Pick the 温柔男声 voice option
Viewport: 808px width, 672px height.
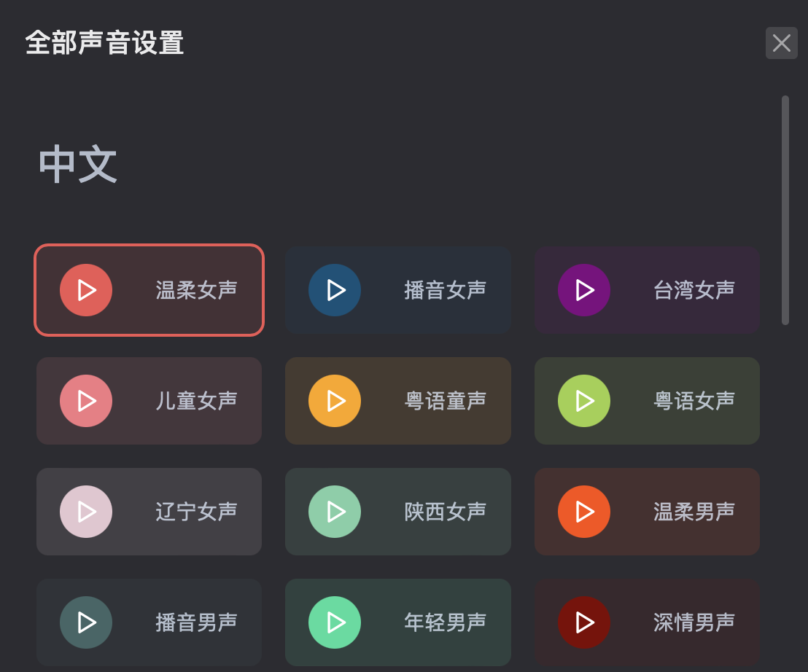[x=694, y=512]
